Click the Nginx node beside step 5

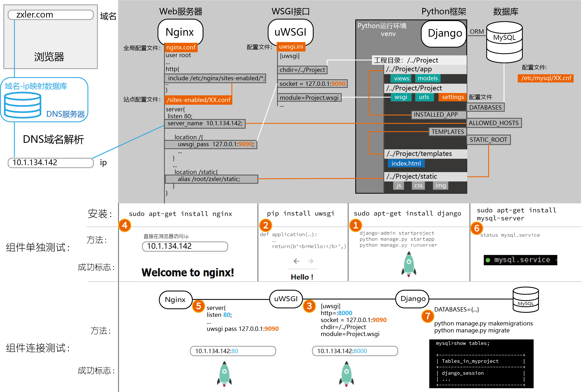pos(176,300)
